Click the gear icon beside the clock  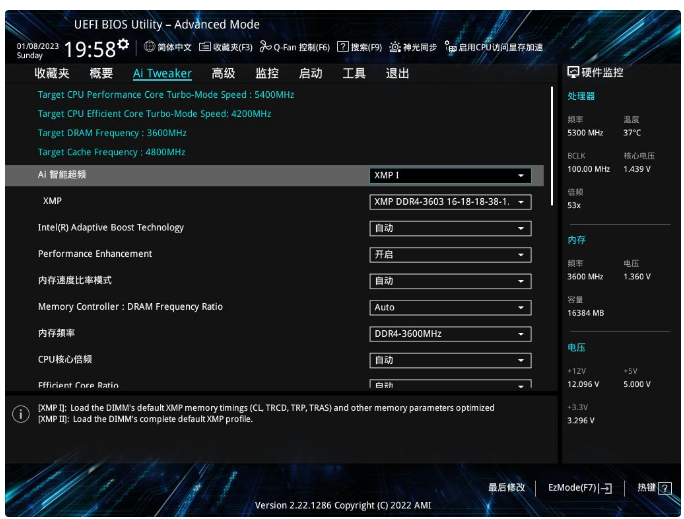point(123,44)
